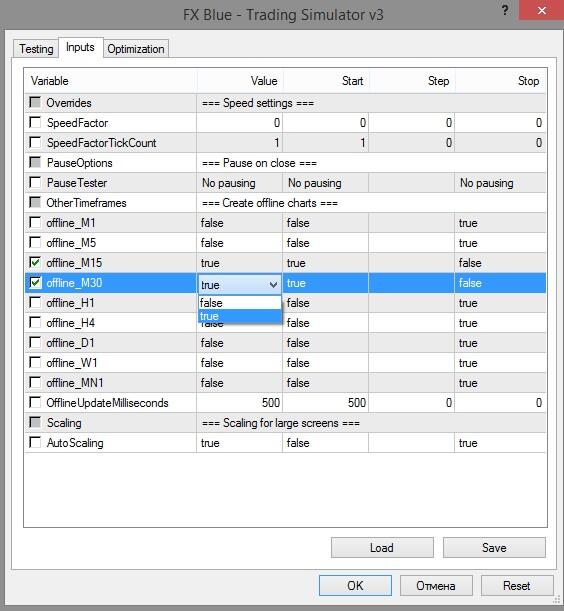Select '=== Scaling for large screens ===' cell

click(371, 423)
